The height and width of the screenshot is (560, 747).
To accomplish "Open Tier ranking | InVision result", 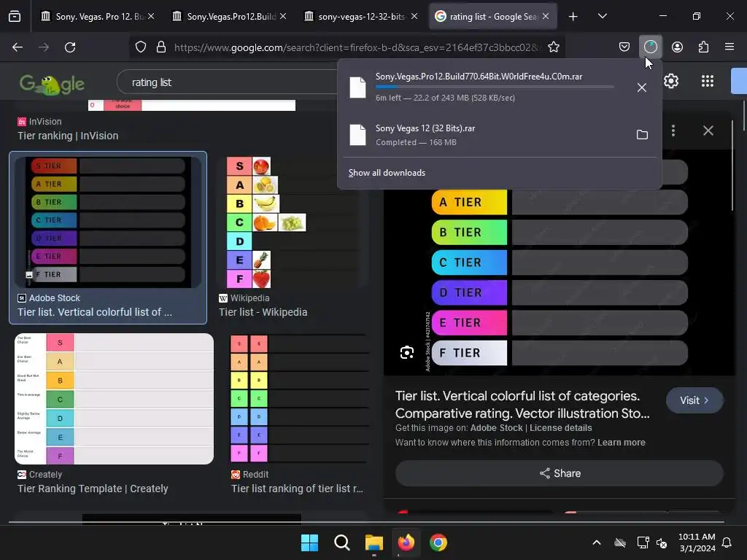I will click(68, 136).
